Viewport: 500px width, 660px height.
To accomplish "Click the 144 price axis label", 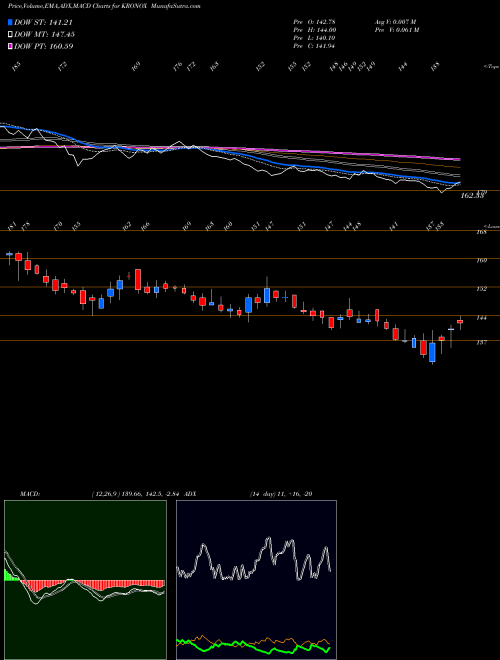I will 482,318.
